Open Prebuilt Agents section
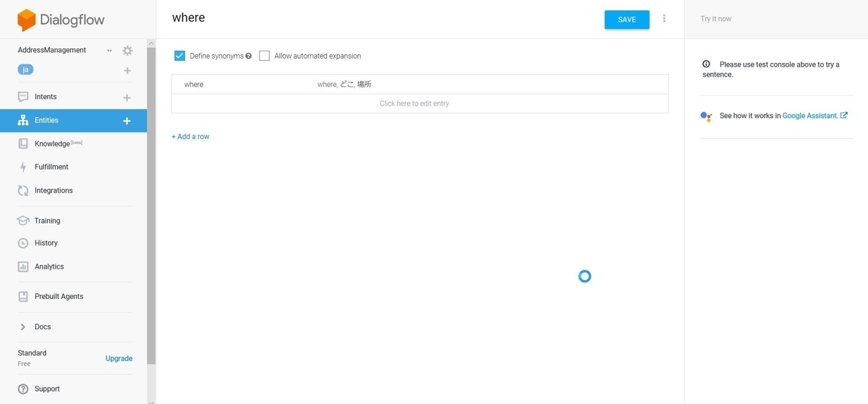 [59, 296]
